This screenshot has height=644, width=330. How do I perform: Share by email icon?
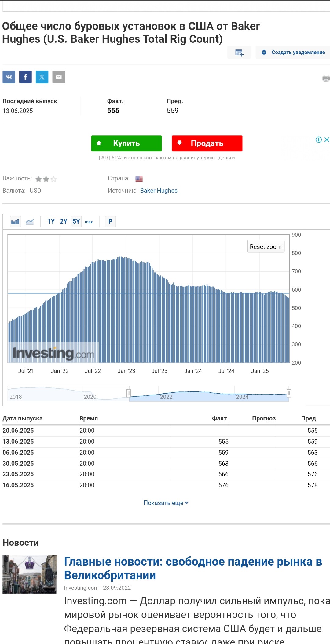tap(58, 77)
